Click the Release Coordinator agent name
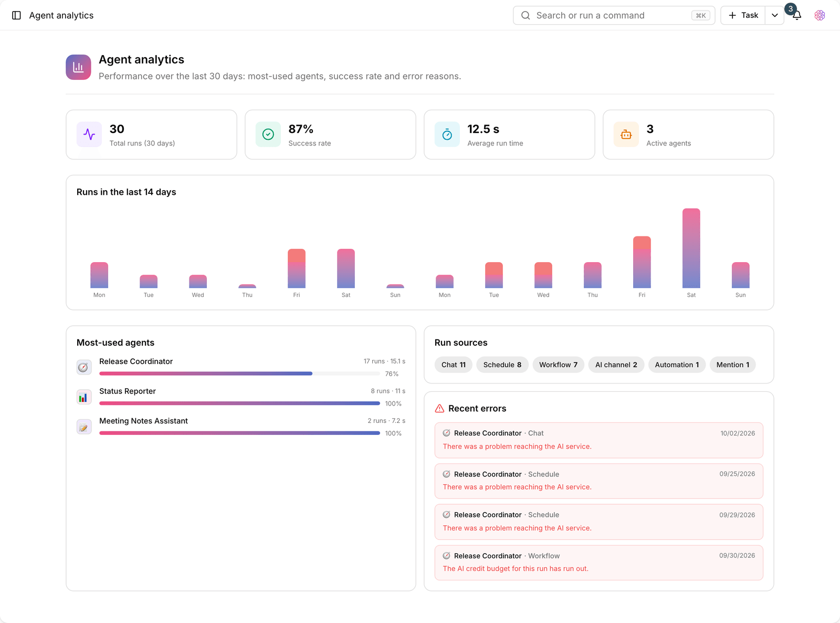The height and width of the screenshot is (623, 840). pyautogui.click(x=136, y=361)
